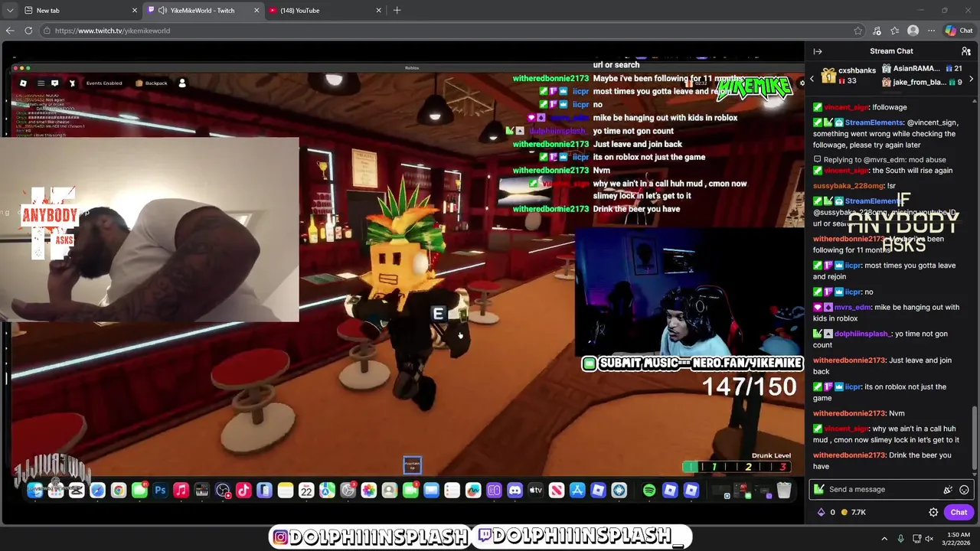This screenshot has width=980, height=551.
Task: Show next gift leaderboard entries arrow
Action: click(x=972, y=79)
